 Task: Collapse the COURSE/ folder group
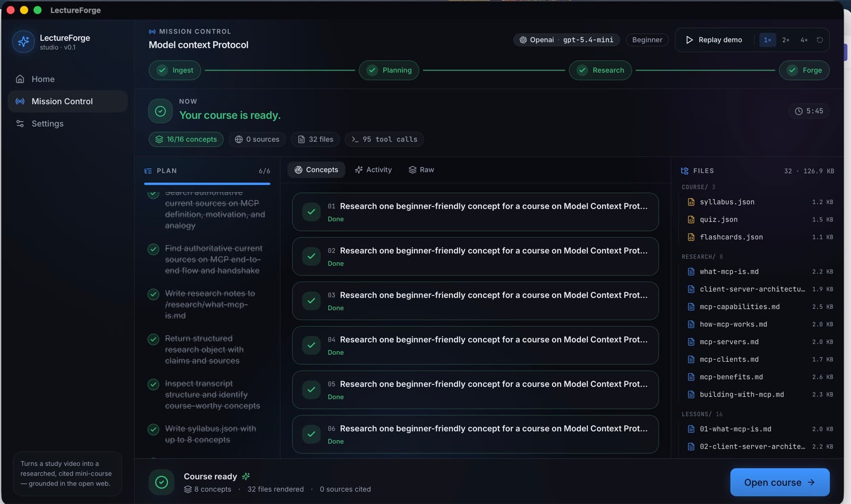click(x=698, y=187)
